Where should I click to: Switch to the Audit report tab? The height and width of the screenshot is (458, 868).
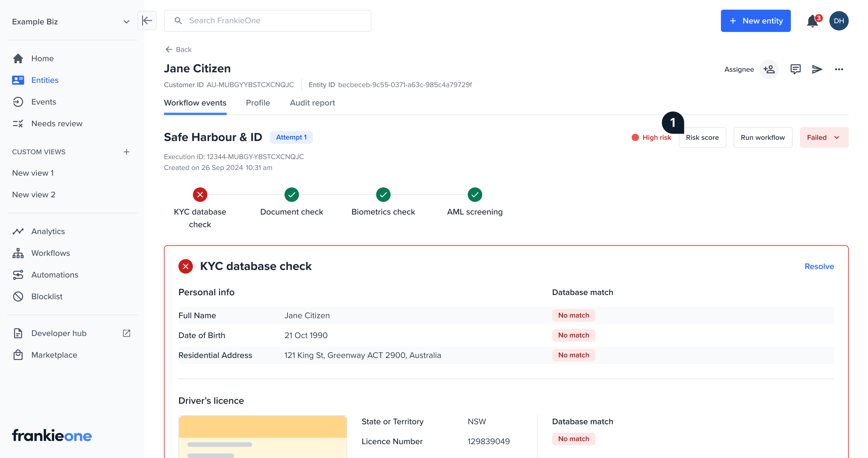tap(312, 103)
